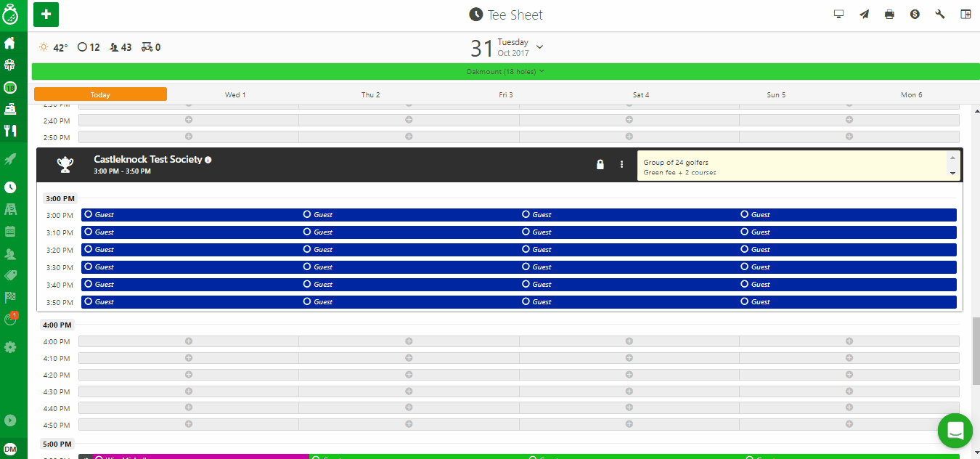Click the tee sheet vertical scrollbar thumb
The height and width of the screenshot is (459, 980).
[x=976, y=350]
